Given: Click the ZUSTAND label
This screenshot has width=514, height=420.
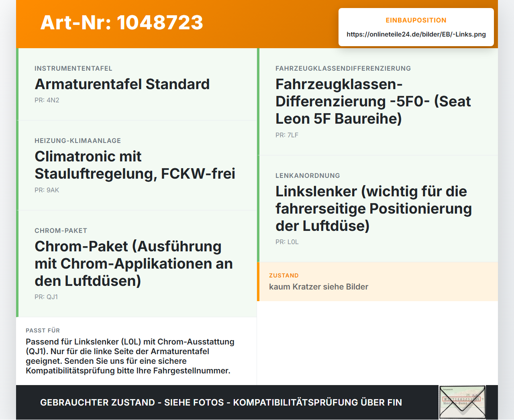Looking at the screenshot, I should pos(284,275).
